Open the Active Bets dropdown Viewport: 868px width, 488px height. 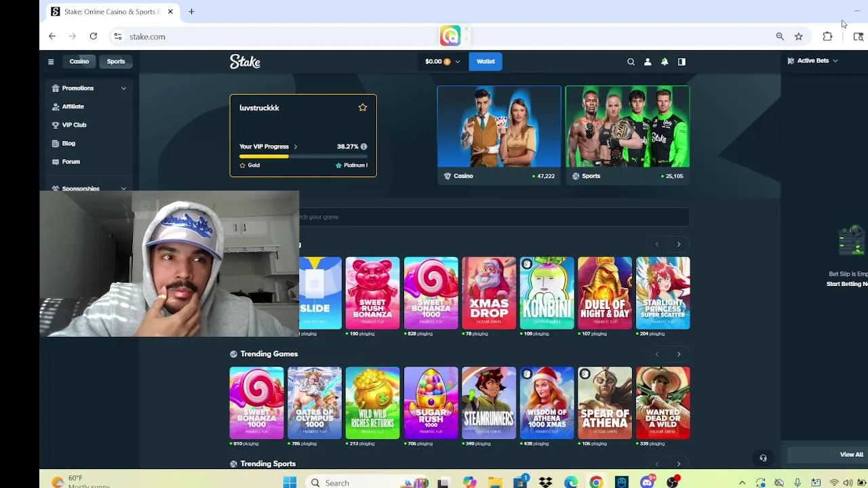click(x=812, y=61)
